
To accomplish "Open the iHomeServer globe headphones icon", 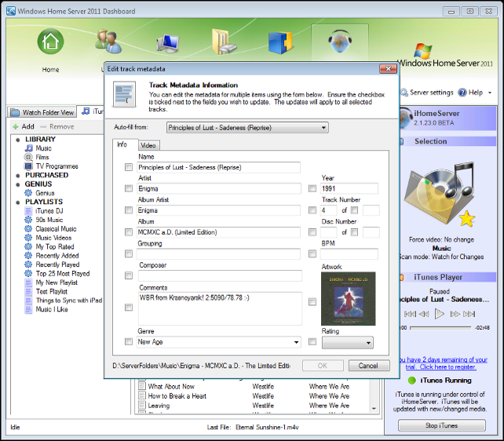I will tap(340, 42).
